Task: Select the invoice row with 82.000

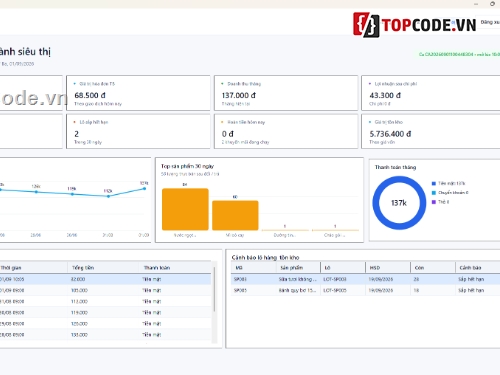Action: click(105, 279)
